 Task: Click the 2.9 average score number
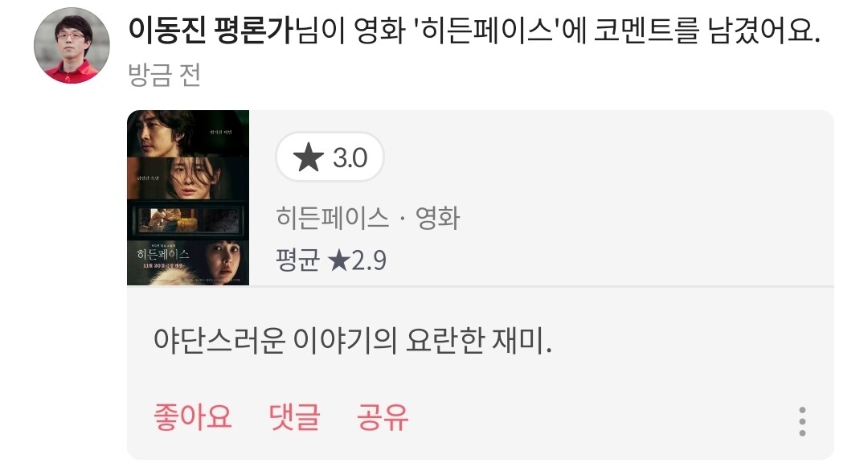coord(369,260)
